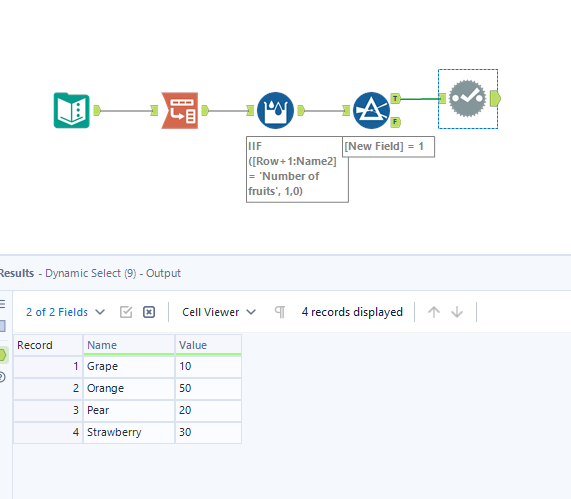Viewport: 571px width, 499px height.
Task: Click the Transpose tool input anchor
Action: click(x=154, y=110)
